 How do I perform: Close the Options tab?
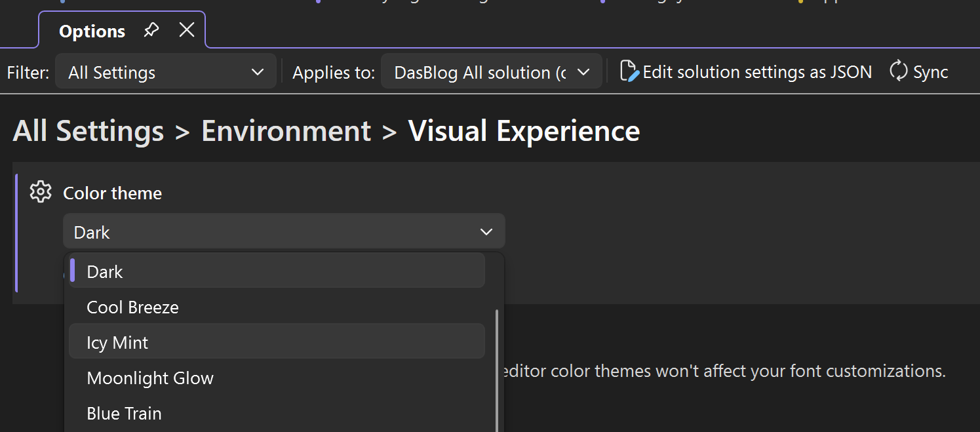coord(187,29)
